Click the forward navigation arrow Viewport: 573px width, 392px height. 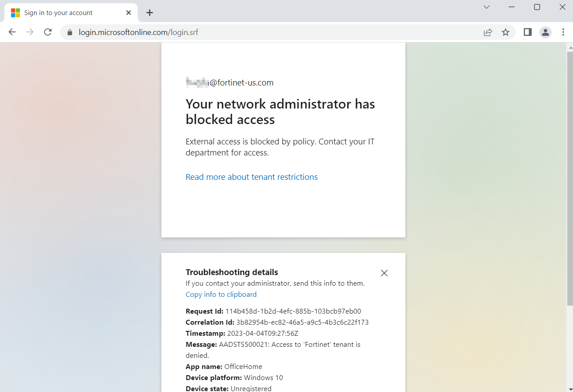(30, 32)
